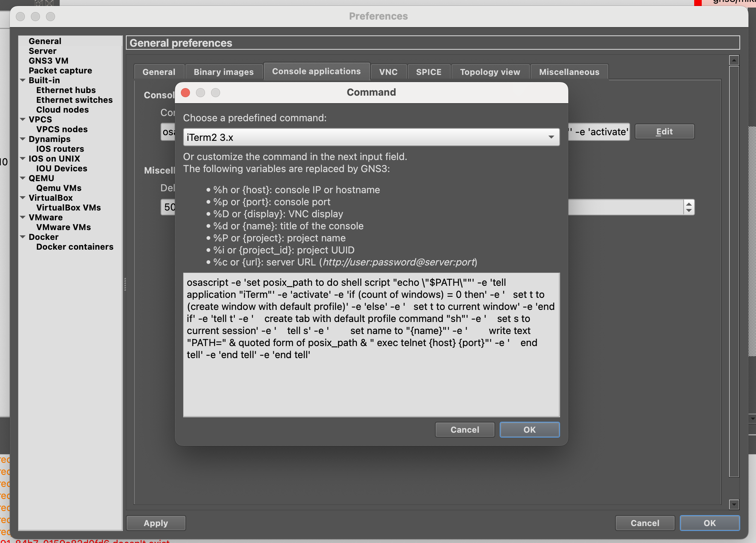Collapse the VMware sidebar section
756x543 pixels.
pos(23,217)
